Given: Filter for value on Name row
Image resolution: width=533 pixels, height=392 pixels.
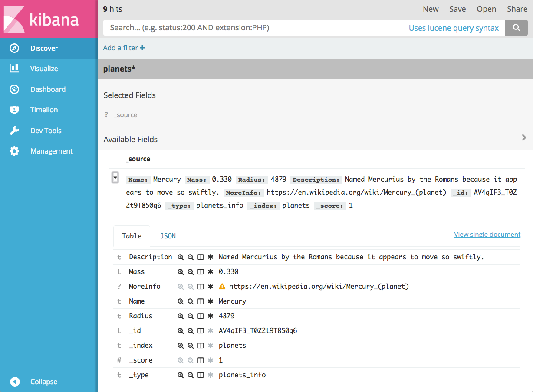Looking at the screenshot, I should coord(181,301).
